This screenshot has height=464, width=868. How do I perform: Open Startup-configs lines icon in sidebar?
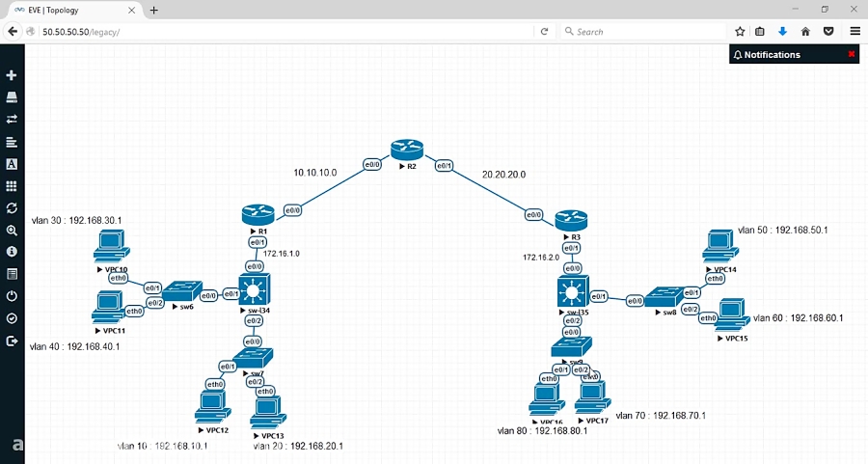pos(12,143)
